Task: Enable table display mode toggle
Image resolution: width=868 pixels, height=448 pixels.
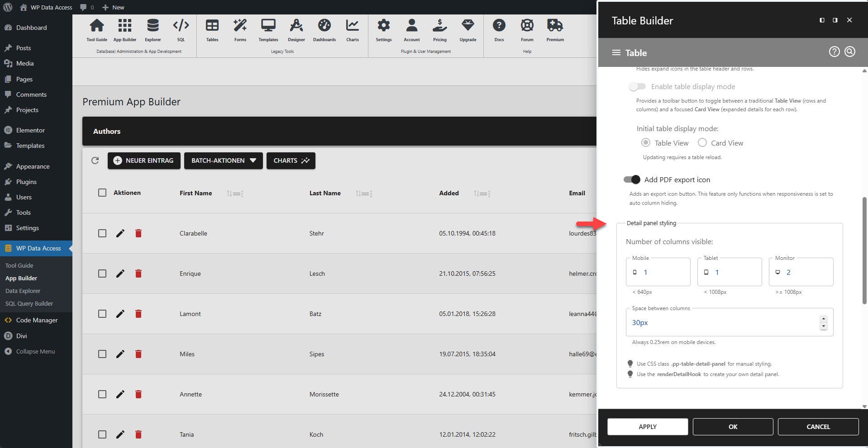Action: point(637,86)
